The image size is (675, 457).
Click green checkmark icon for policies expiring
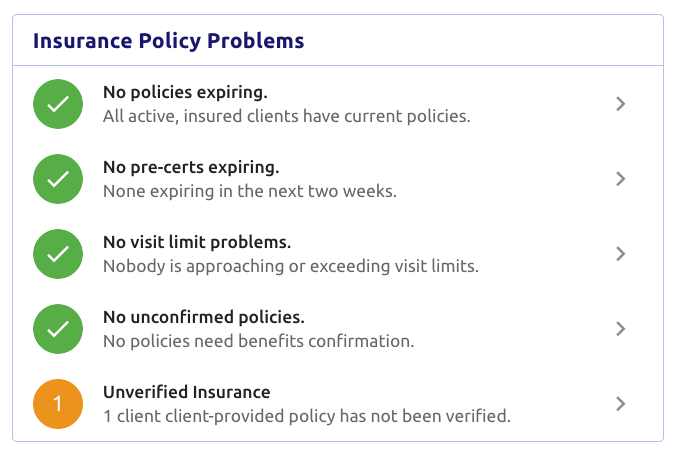(x=58, y=104)
